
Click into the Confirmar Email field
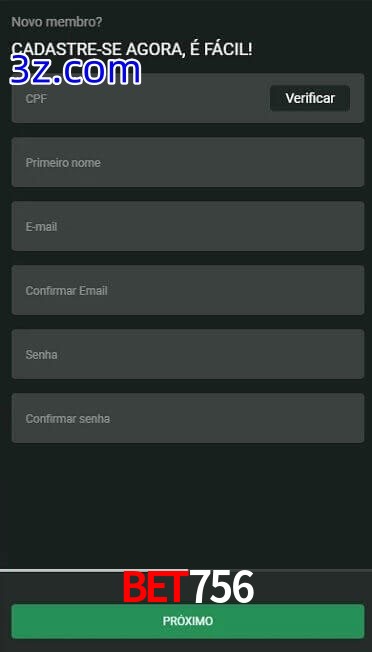tap(188, 290)
